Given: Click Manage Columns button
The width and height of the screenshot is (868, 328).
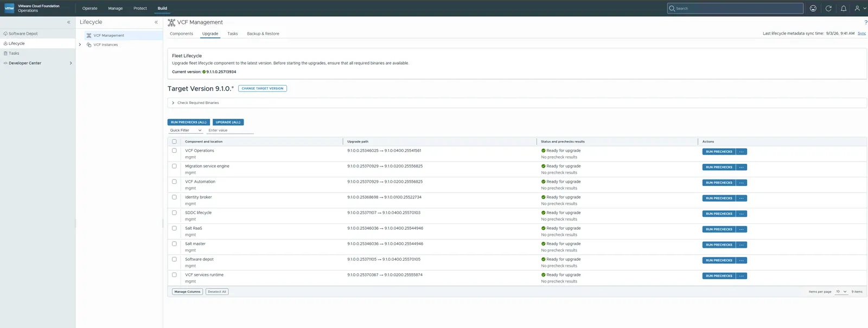Looking at the screenshot, I should 188,292.
